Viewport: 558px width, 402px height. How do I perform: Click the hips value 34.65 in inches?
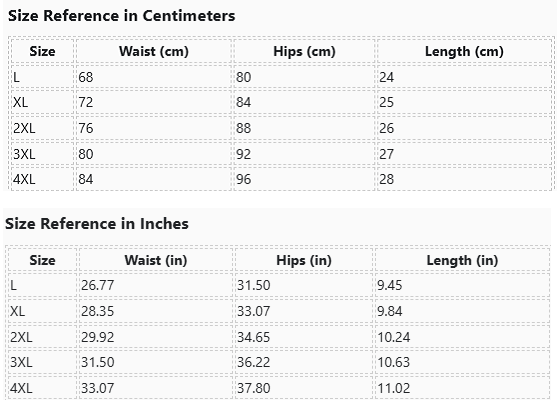(254, 337)
